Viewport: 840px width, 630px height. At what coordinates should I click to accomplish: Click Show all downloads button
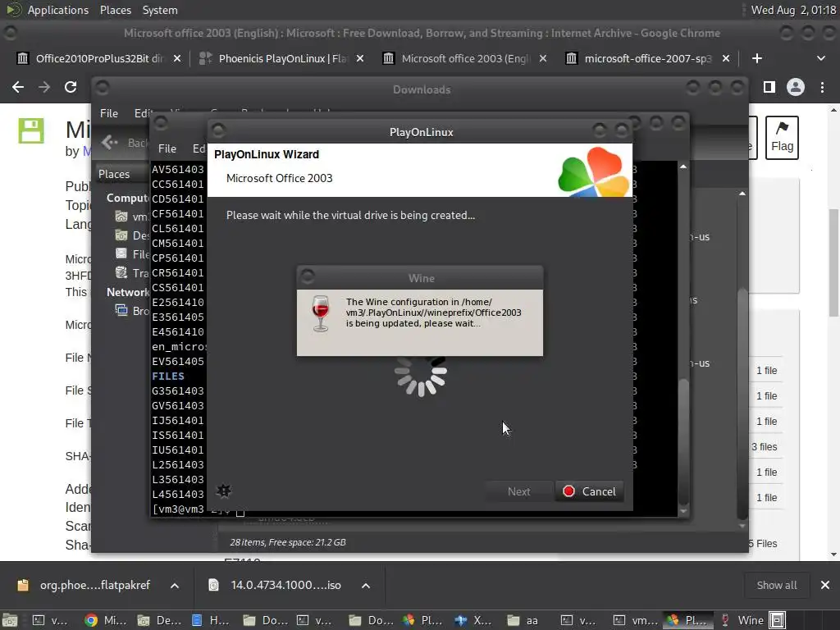coord(776,586)
